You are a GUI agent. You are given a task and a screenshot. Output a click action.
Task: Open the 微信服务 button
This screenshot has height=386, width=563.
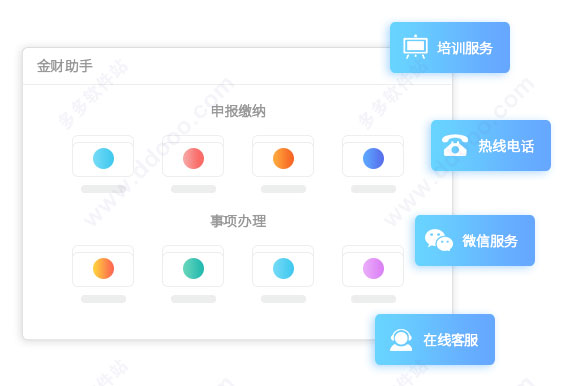click(475, 241)
